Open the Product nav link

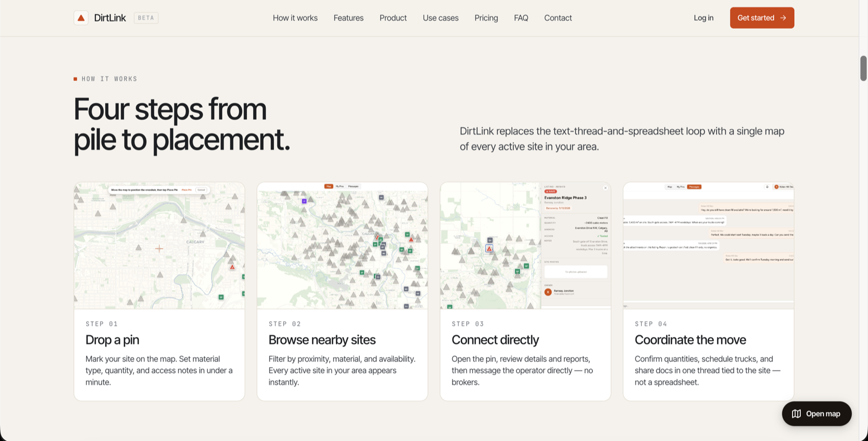(393, 18)
